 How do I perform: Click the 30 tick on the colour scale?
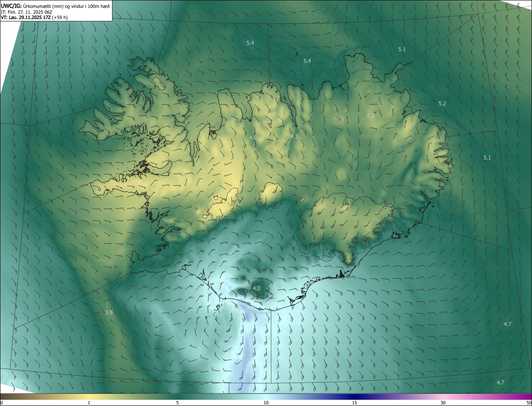point(443,403)
